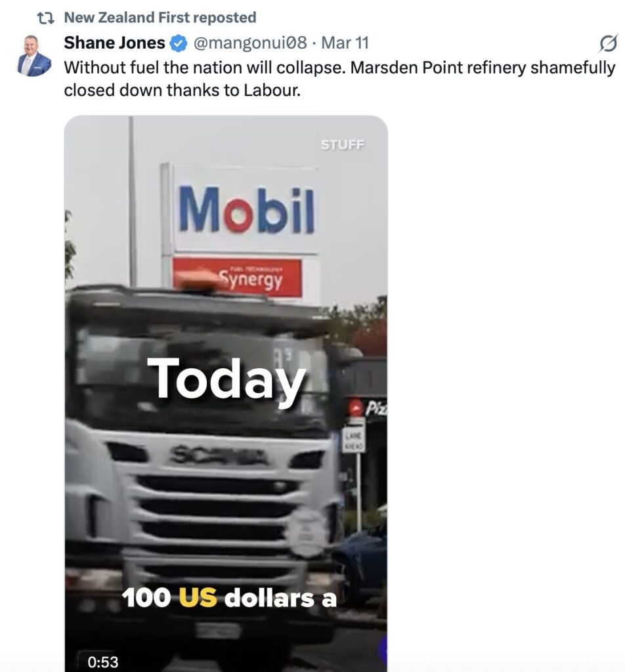Image resolution: width=625 pixels, height=672 pixels.
Task: Open the Shane Jones display name
Action: tap(114, 43)
